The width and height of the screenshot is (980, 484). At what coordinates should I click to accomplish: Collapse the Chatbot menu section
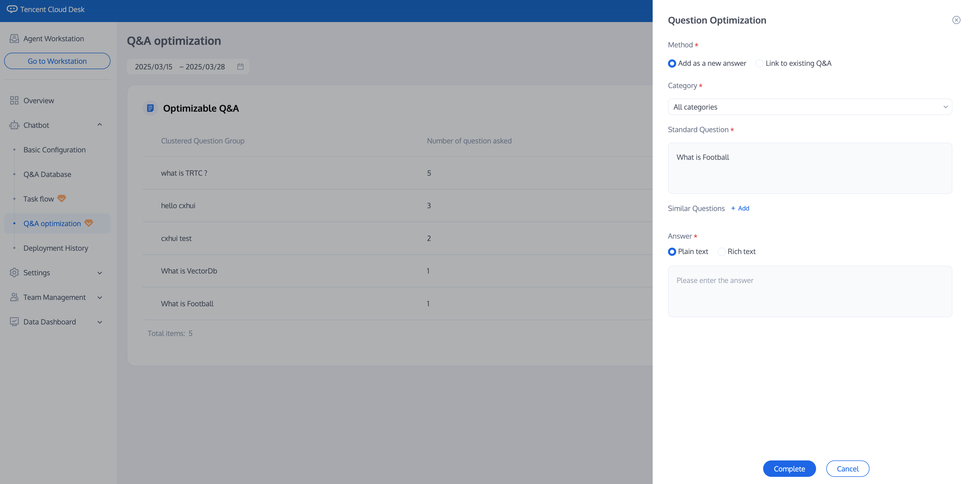(100, 125)
